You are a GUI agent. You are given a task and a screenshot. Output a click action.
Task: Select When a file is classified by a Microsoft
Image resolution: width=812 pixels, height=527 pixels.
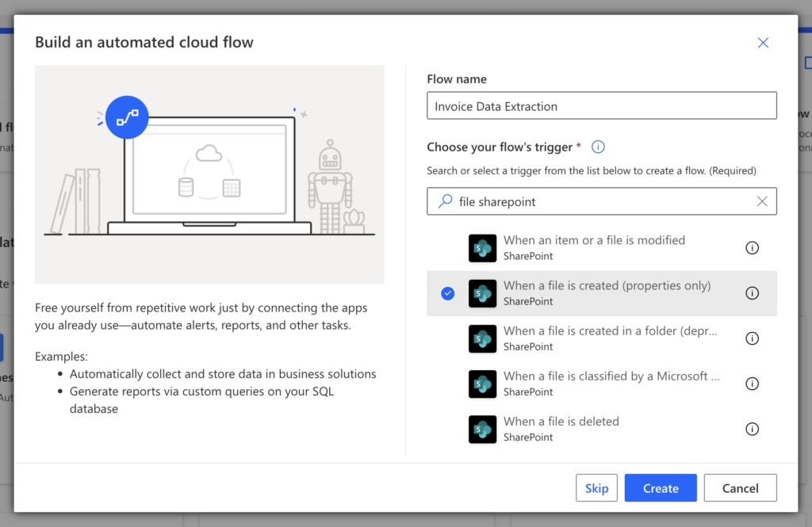point(602,384)
